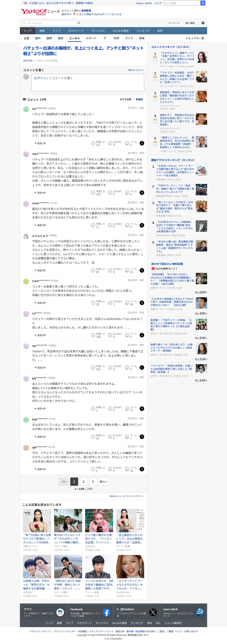Image resolution: width=227 pixels, height=644 pixels.
Task: Click news HACK icon in footer
Action: [x=199, y=612]
